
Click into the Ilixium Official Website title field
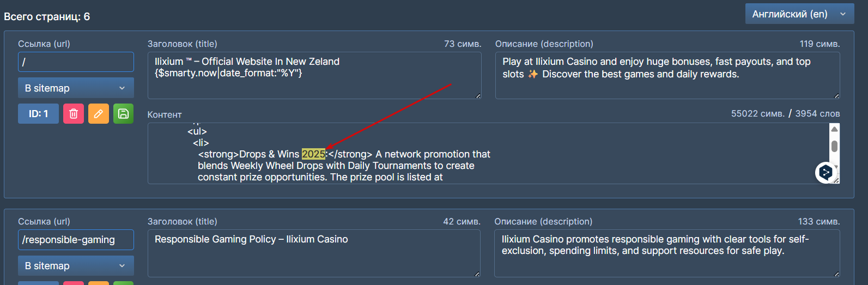[x=314, y=75]
